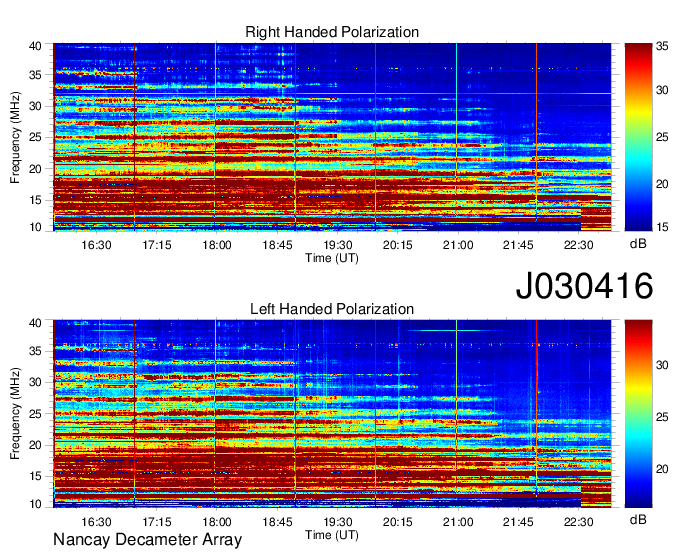The height and width of the screenshot is (552, 680).
Task: Click the 18:00 tick under Right Handed plot
Action: [x=217, y=245]
